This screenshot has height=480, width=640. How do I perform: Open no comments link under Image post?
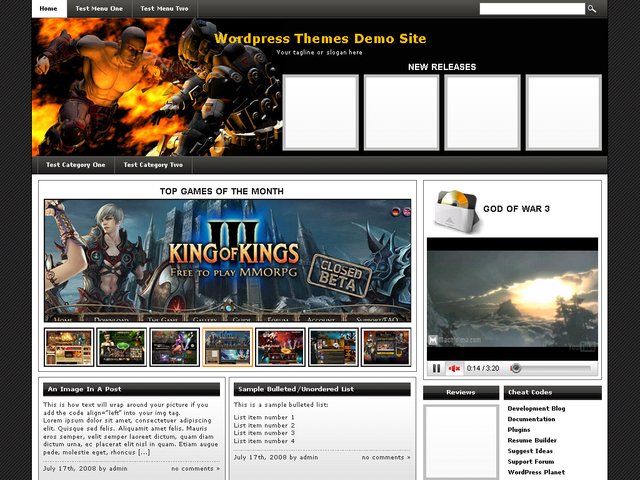[x=196, y=469]
